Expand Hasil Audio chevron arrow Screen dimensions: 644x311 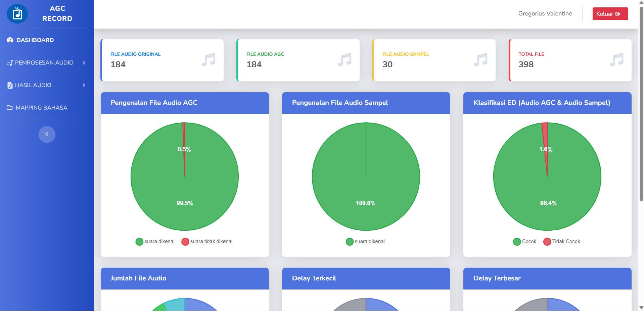[x=84, y=85]
